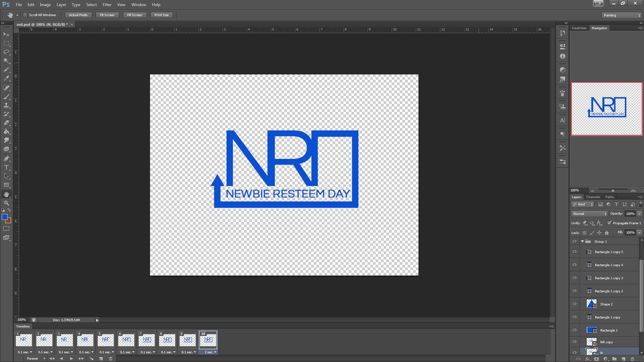Select the Move tool
The width and height of the screenshot is (644, 362).
(x=6, y=35)
